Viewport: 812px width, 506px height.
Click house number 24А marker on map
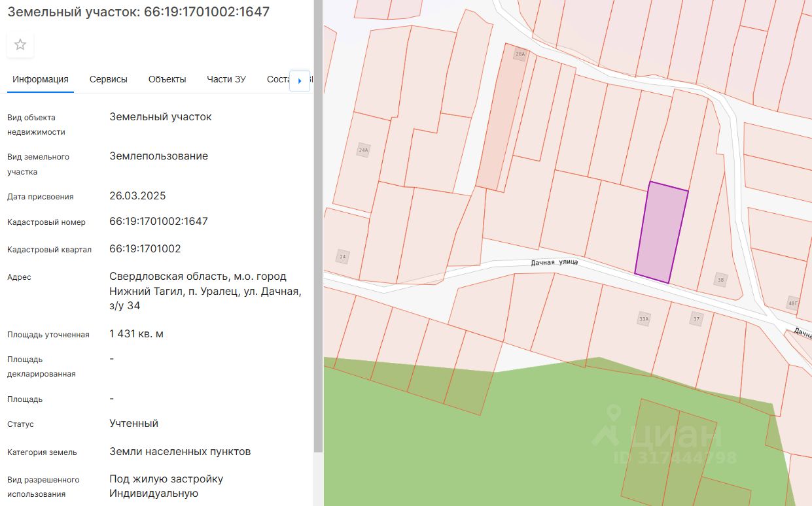pos(363,150)
